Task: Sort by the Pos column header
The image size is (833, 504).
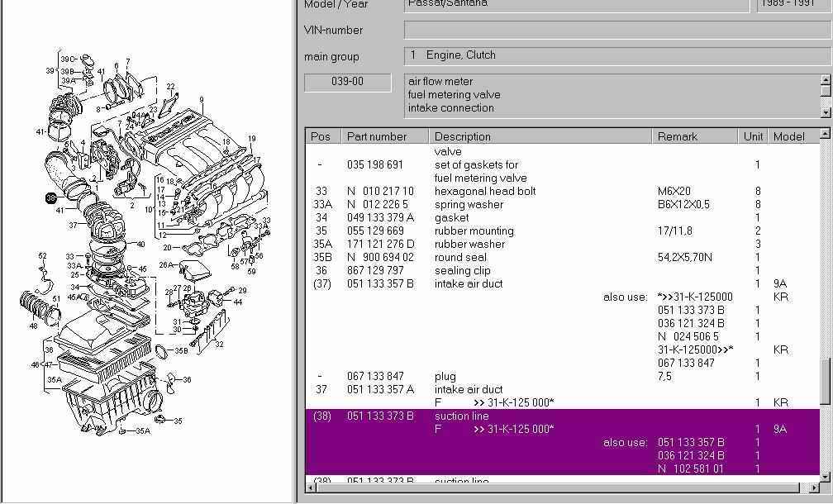Action: click(x=321, y=136)
